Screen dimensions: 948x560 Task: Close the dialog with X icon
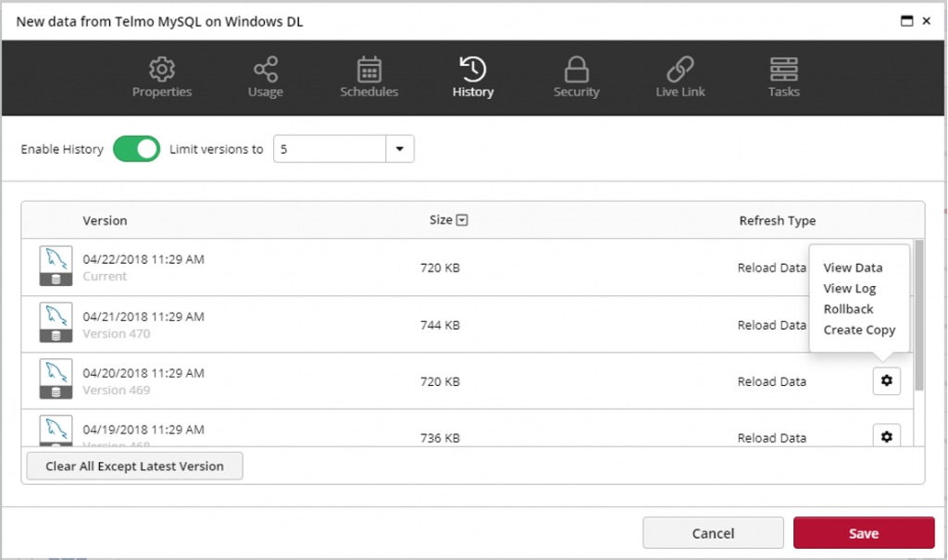click(x=926, y=21)
